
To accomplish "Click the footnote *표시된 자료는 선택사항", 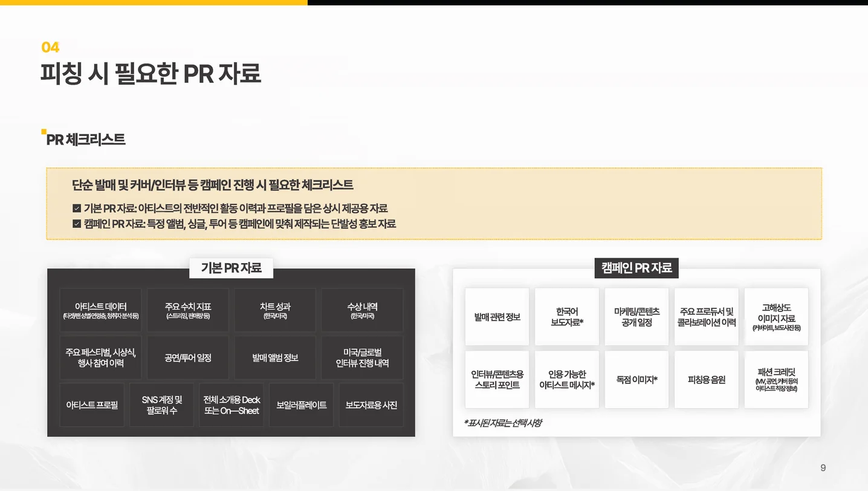I will pyautogui.click(x=503, y=423).
